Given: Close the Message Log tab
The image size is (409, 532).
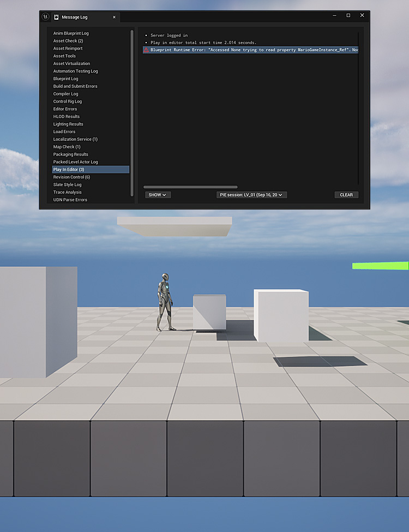Looking at the screenshot, I should coord(114,17).
